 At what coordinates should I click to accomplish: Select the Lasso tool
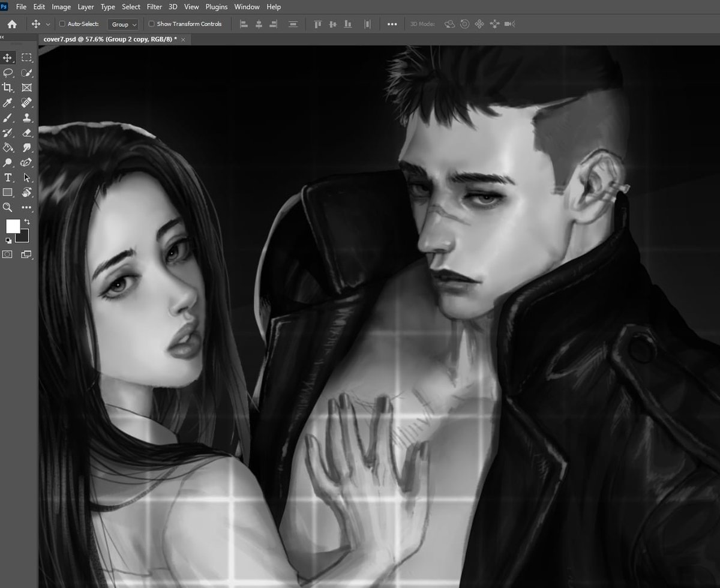8,73
